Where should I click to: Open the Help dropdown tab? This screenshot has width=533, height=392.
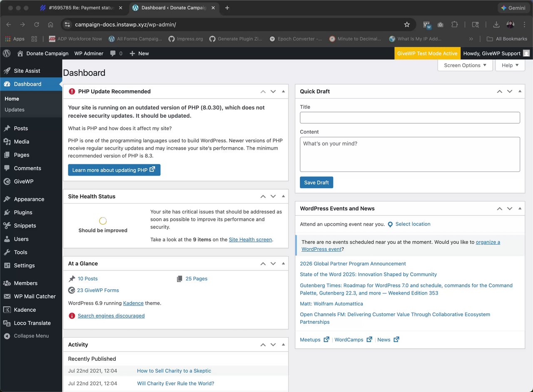point(510,65)
